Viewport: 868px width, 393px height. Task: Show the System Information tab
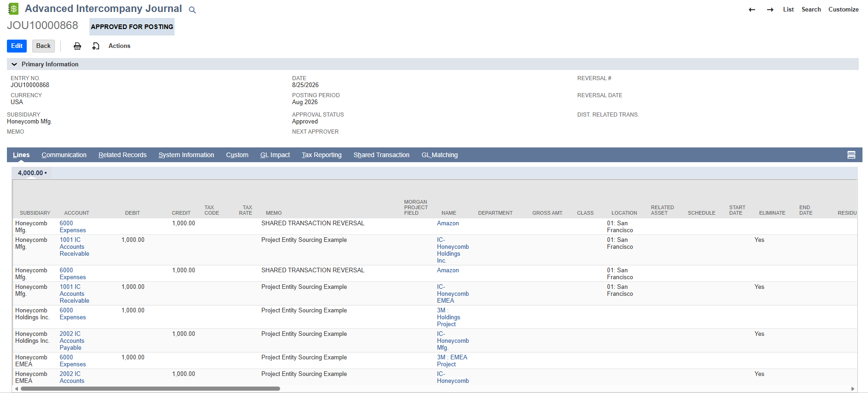click(186, 155)
